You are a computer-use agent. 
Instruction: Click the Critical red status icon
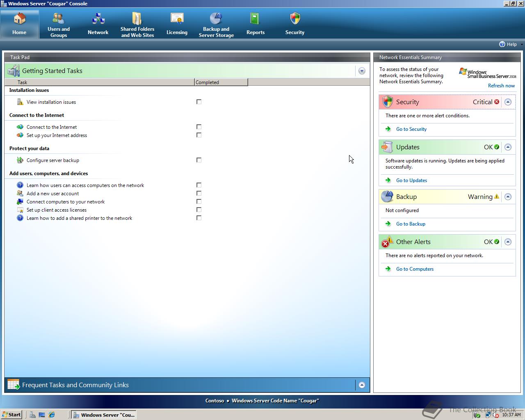click(497, 102)
